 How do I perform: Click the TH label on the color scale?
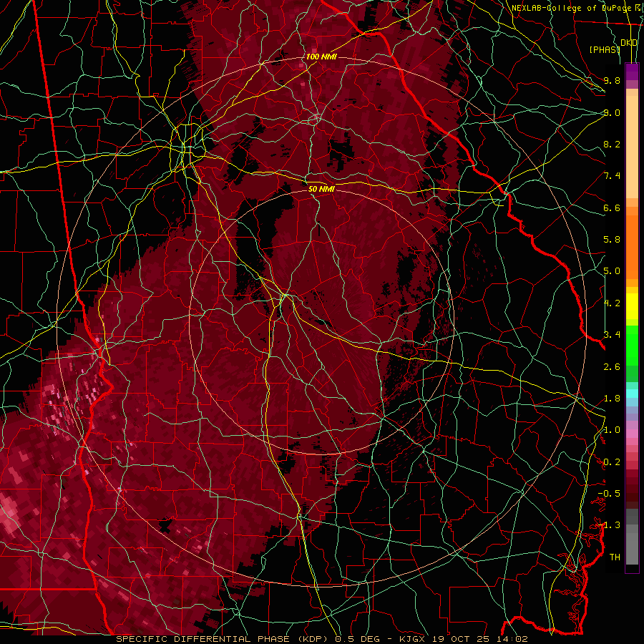coord(615,557)
